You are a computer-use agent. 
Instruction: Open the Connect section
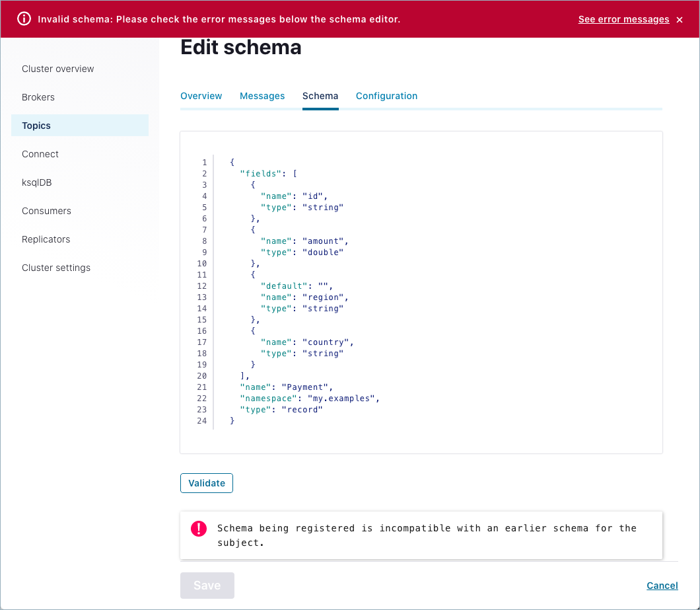pyautogui.click(x=40, y=154)
